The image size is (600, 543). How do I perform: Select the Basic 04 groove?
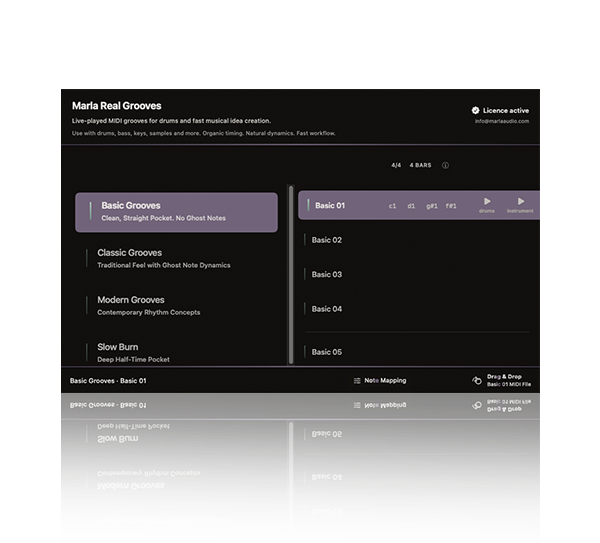tap(419, 309)
